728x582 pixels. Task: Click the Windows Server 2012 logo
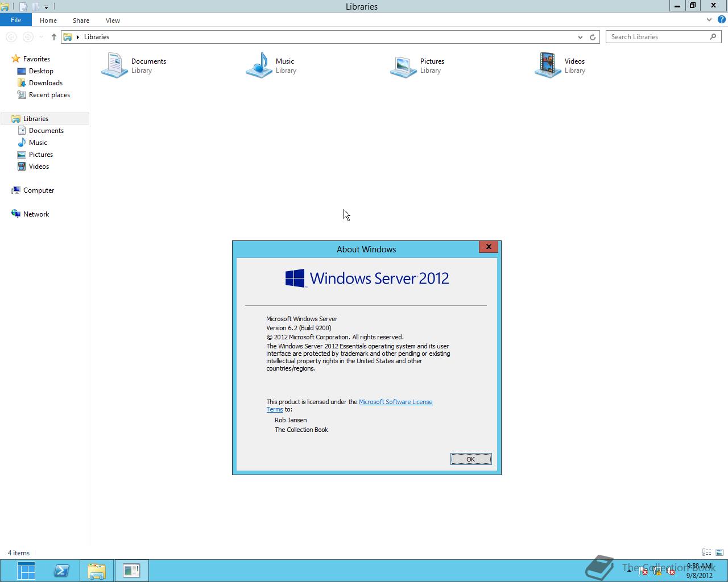(367, 278)
